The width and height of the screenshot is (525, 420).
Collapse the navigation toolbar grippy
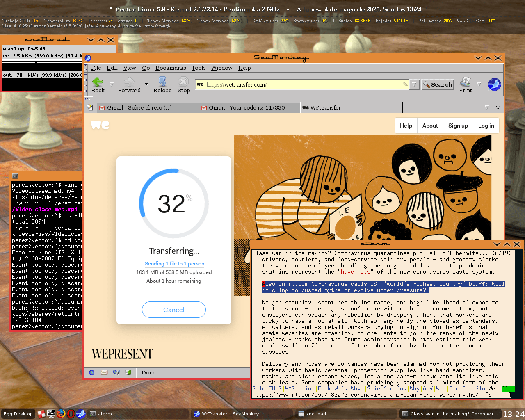pyautogui.click(x=86, y=84)
